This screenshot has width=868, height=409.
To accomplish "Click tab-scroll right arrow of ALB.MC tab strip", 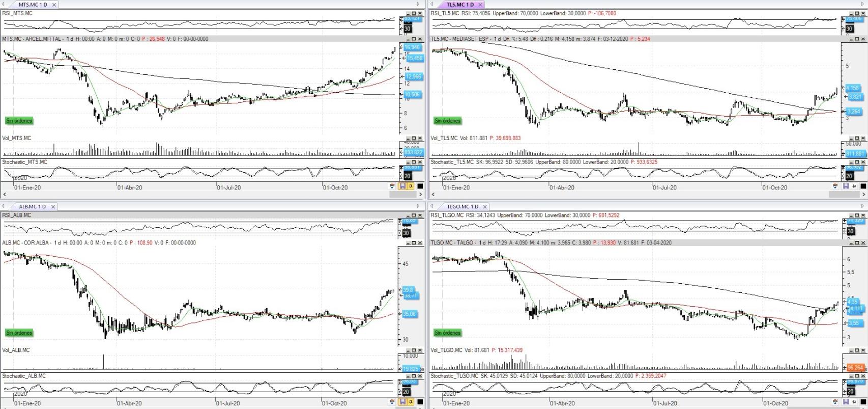I will [419, 207].
